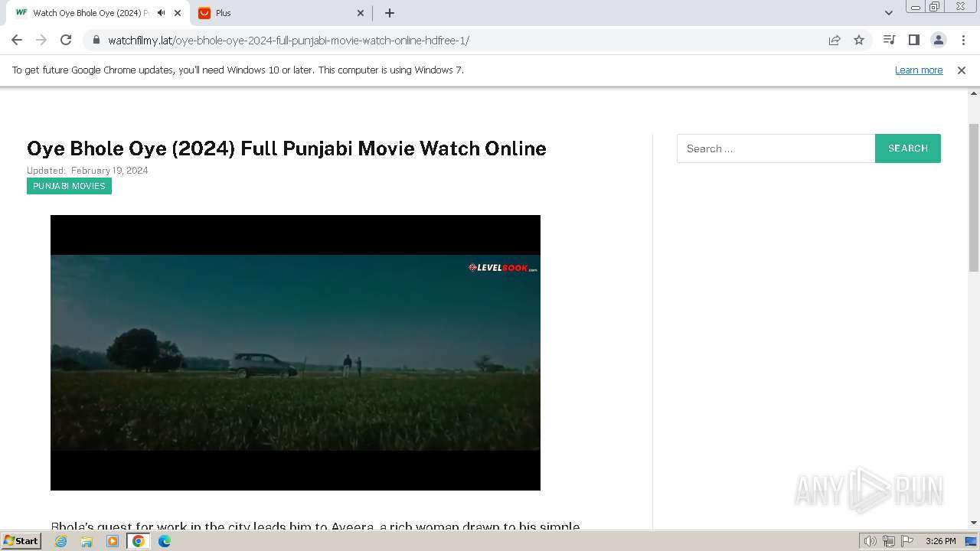
Task: Click the Search text field
Action: coord(776,148)
